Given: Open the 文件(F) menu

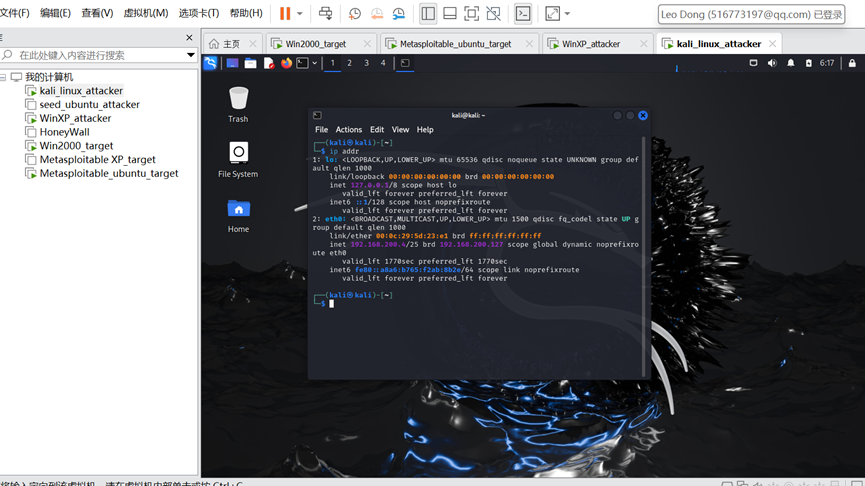Looking at the screenshot, I should coord(15,13).
